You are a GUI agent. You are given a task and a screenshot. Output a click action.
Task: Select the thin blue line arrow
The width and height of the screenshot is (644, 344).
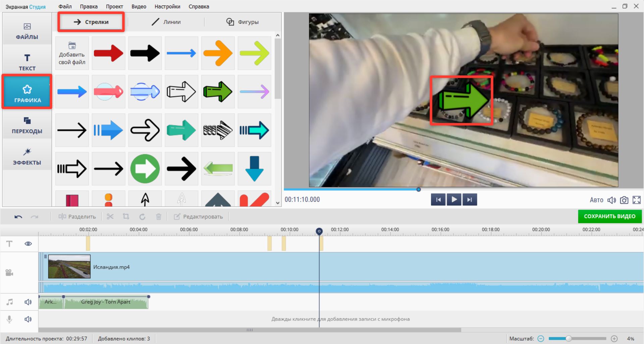(x=181, y=53)
